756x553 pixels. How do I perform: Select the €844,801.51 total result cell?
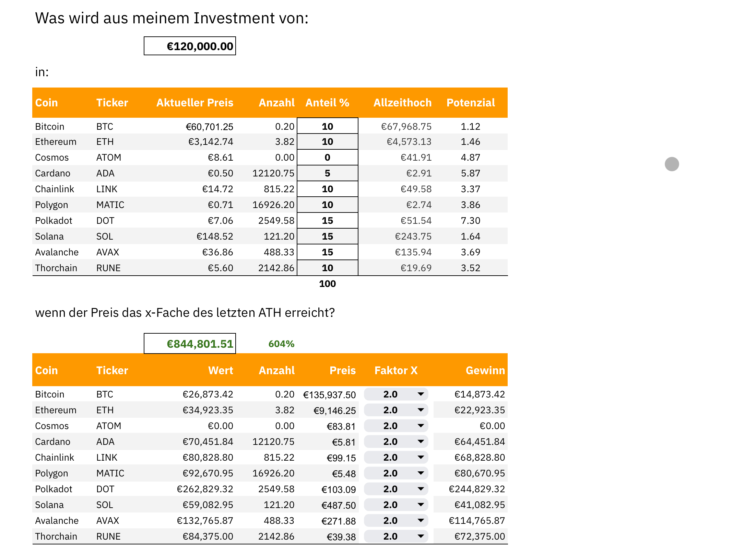tap(190, 343)
